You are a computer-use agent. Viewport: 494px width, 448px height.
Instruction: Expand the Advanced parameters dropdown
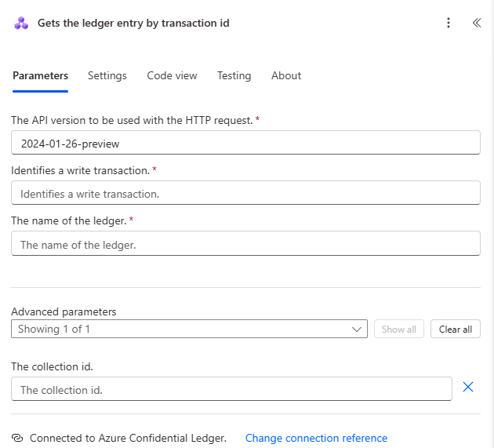(189, 330)
